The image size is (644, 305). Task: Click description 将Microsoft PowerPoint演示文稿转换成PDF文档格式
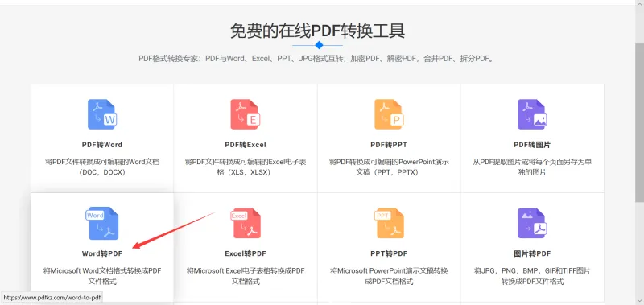pyautogui.click(x=389, y=276)
